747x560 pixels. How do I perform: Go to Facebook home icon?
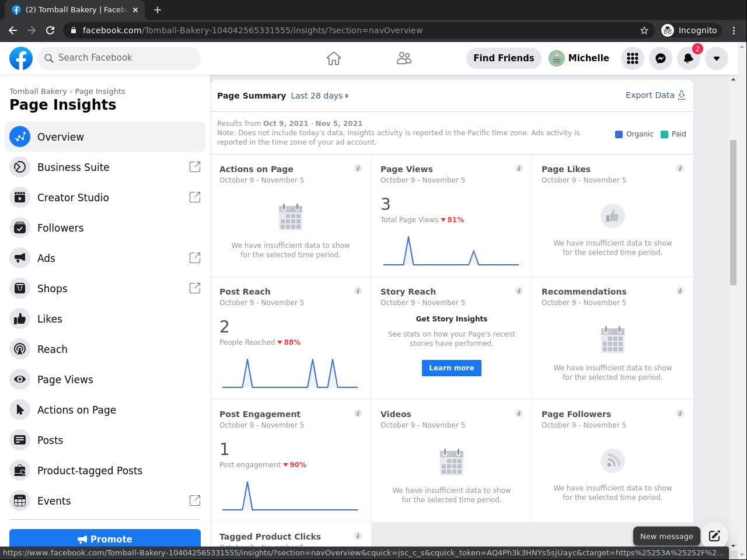click(334, 58)
